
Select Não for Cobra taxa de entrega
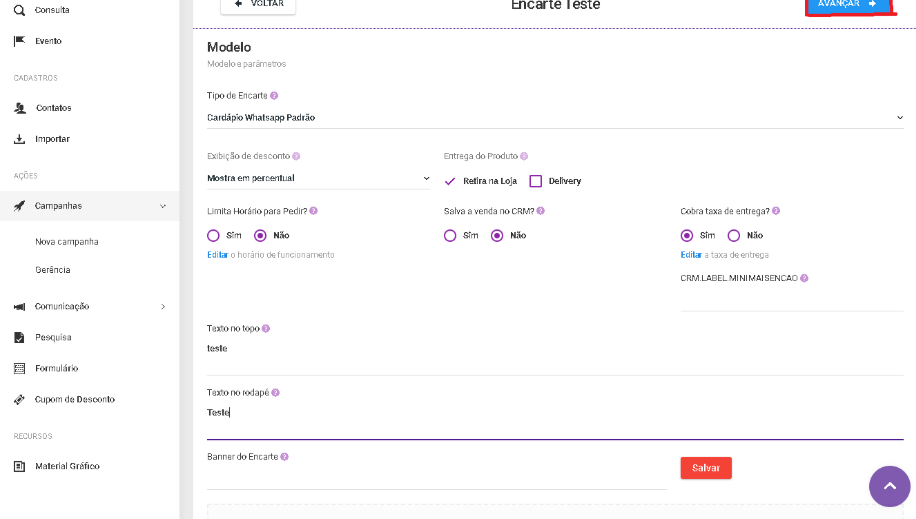[734, 236]
